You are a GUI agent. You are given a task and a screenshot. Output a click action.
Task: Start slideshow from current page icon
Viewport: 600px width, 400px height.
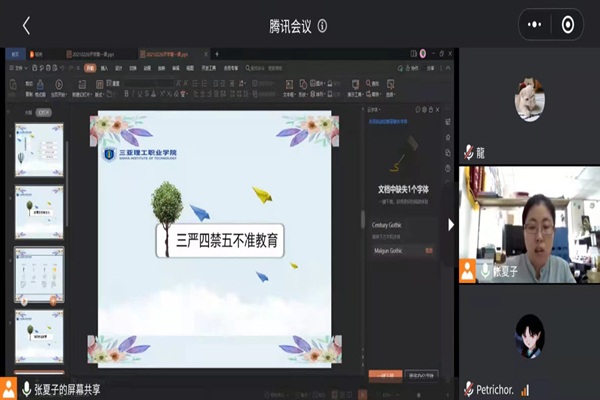(x=59, y=84)
